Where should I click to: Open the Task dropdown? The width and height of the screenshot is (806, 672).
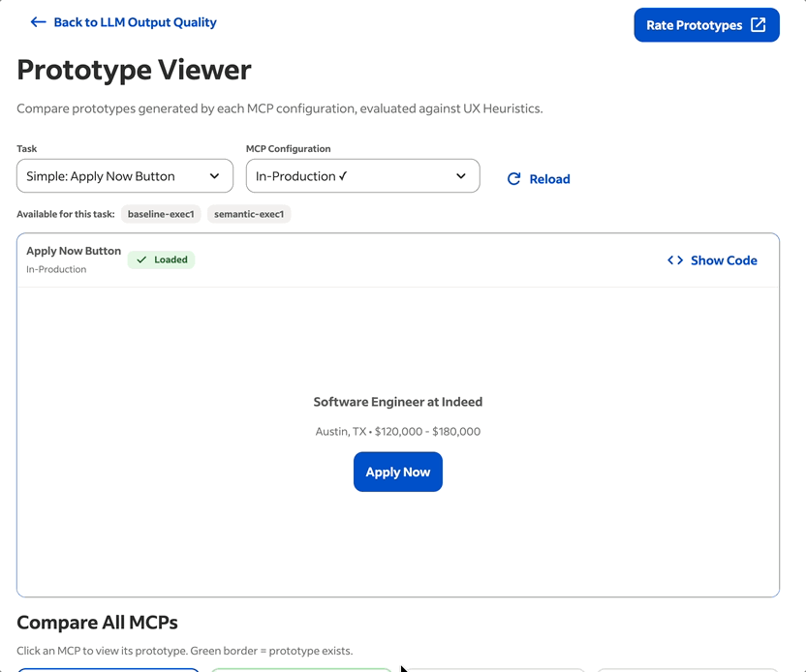click(124, 175)
